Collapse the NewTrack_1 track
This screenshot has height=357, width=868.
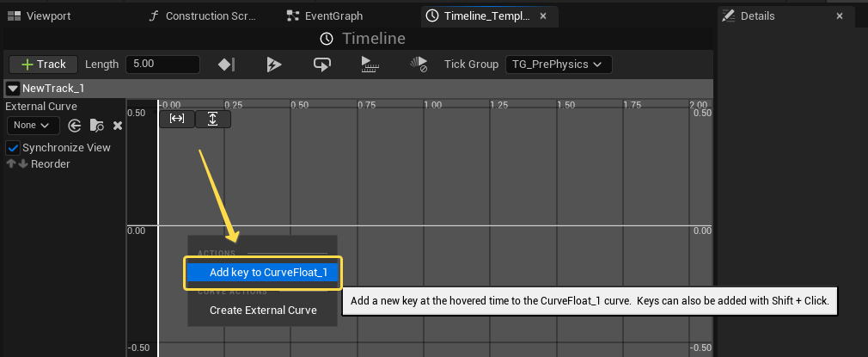[x=12, y=88]
